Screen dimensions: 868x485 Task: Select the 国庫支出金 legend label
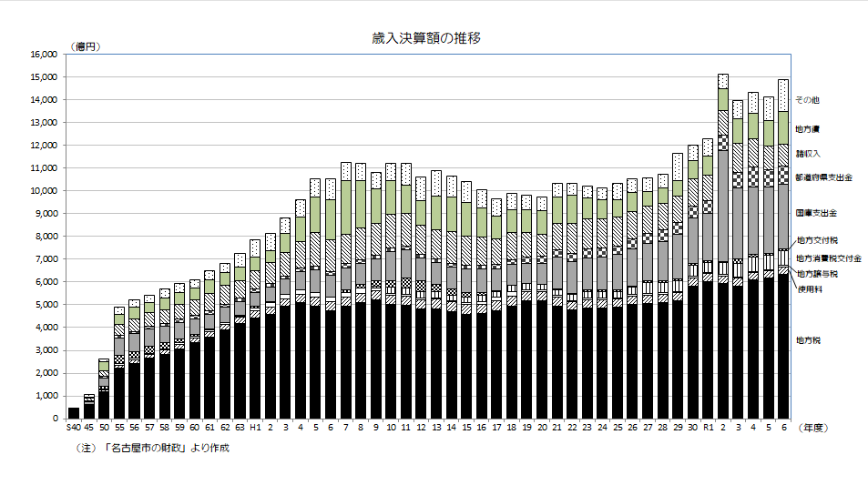tap(817, 212)
